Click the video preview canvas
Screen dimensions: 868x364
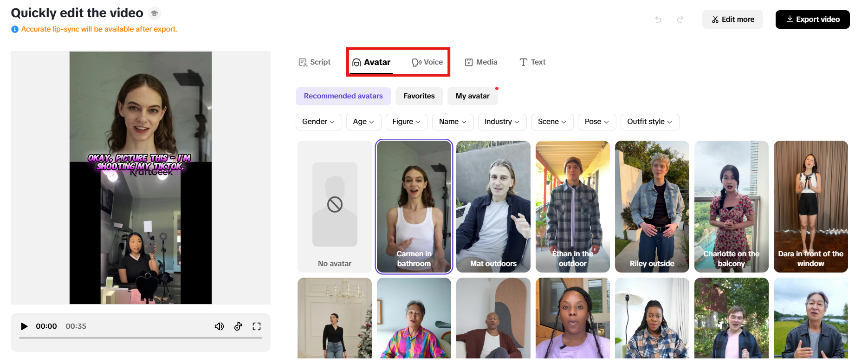[141, 178]
